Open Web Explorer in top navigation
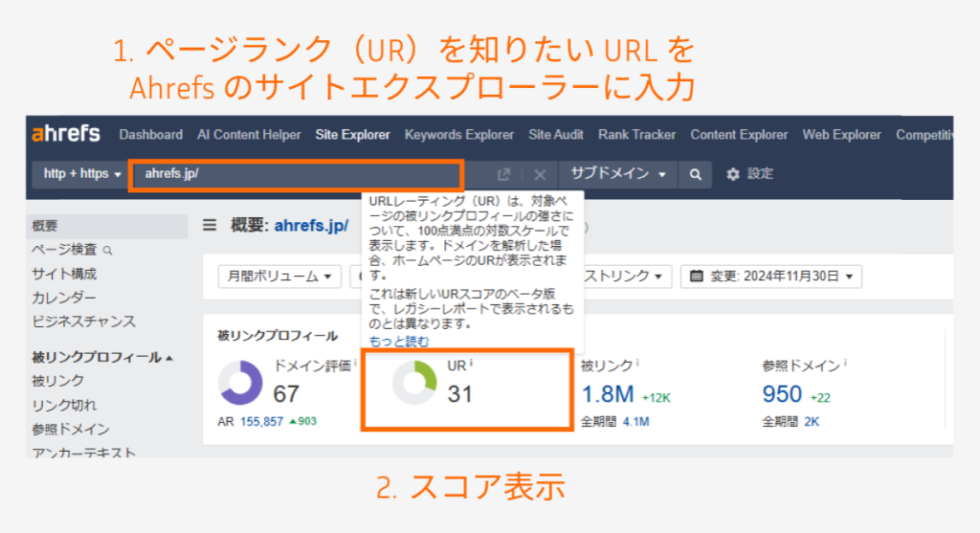 (841, 134)
